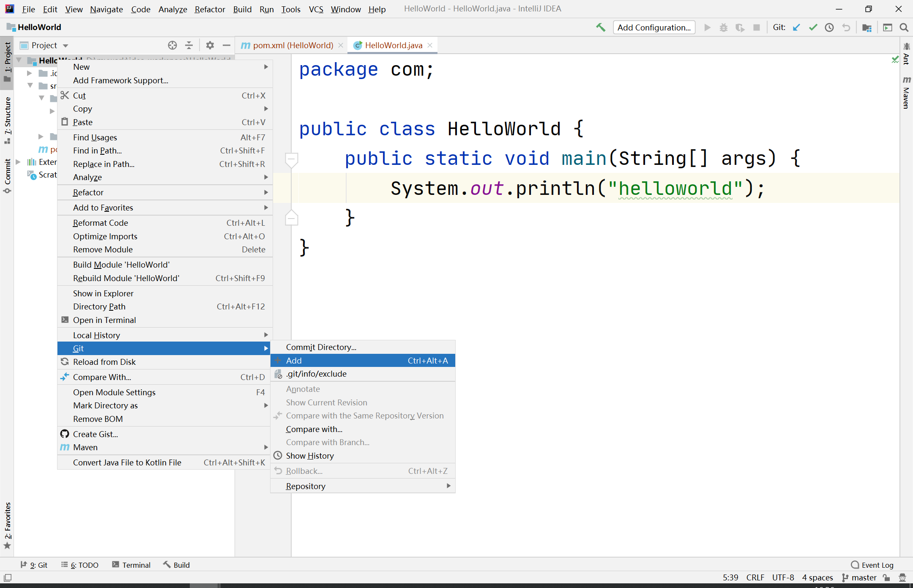Viewport: 913px width, 588px height.
Task: Click the Add Configuration... button
Action: (x=654, y=27)
